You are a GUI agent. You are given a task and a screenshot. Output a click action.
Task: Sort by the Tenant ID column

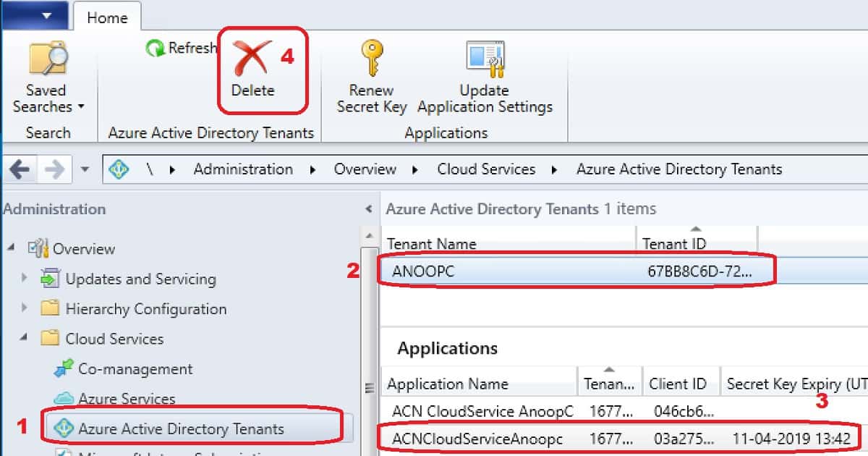(697, 243)
